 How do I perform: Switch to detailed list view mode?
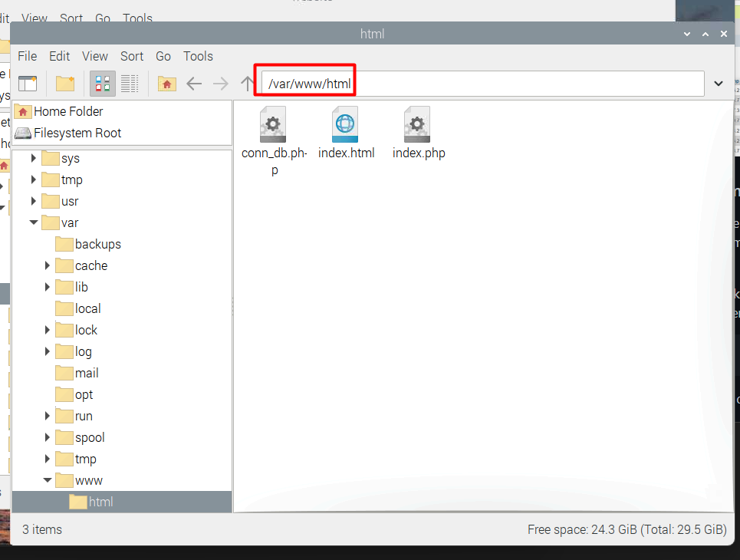130,84
